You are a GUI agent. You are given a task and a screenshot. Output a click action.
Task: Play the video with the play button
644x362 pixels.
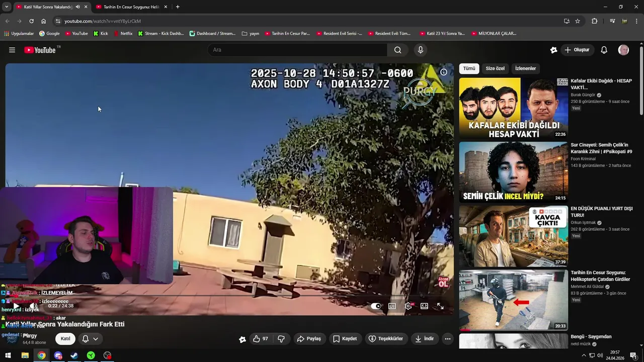pyautogui.click(x=16, y=306)
